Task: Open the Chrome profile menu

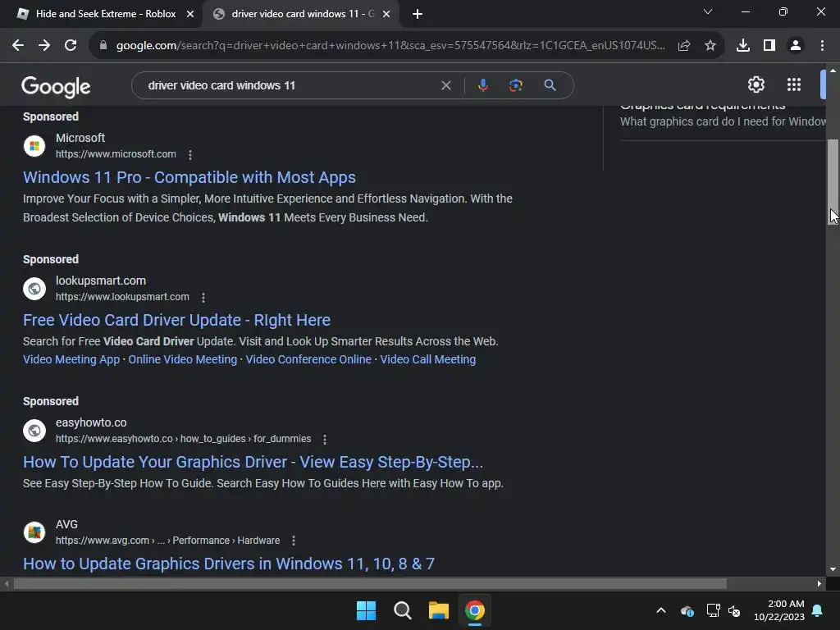Action: [796, 46]
